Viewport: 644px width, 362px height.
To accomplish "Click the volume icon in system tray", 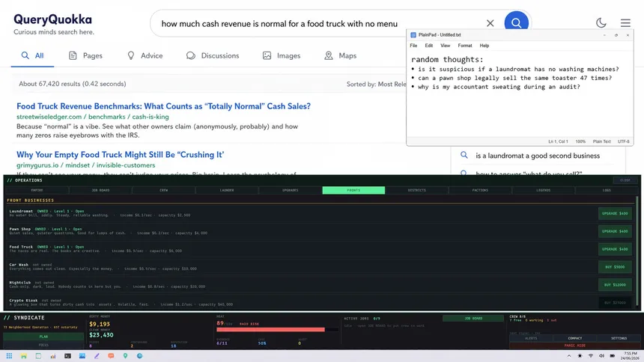I will tap(601, 356).
